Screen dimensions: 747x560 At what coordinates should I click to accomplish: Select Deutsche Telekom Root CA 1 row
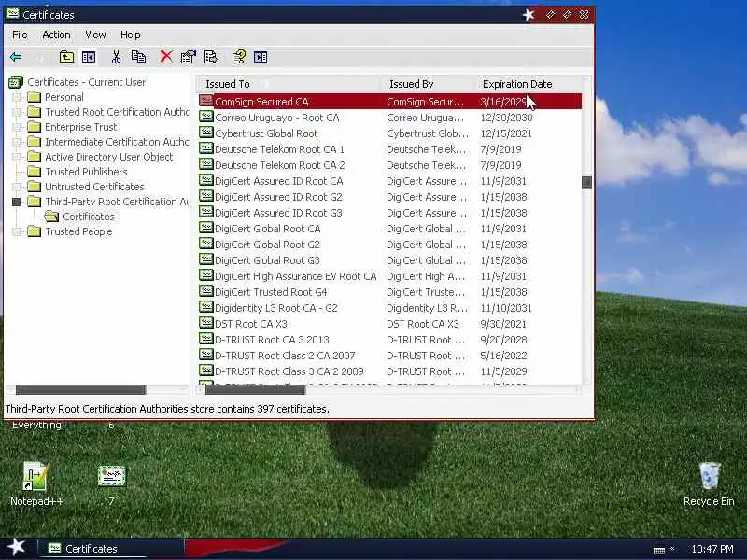click(389, 149)
